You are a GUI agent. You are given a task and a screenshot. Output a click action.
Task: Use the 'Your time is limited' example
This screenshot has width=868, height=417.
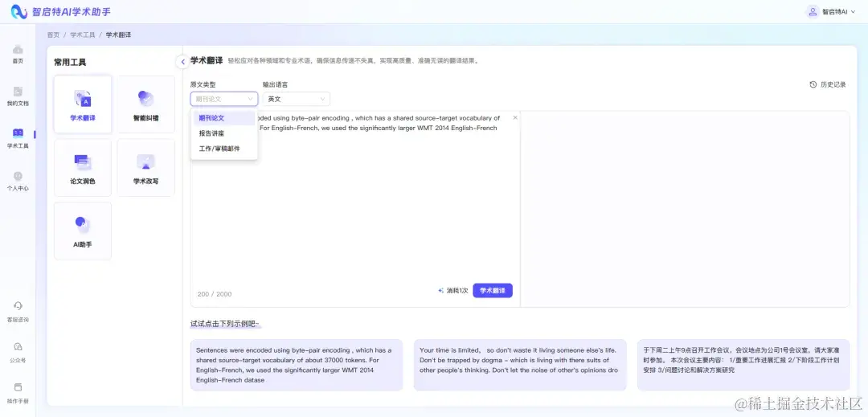point(520,365)
